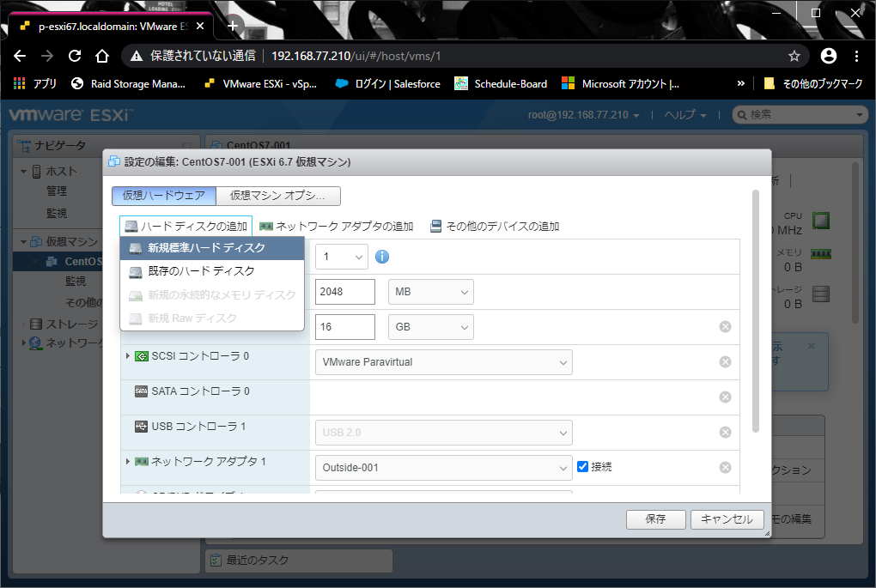Click the disk size field showing 16
The image size is (876, 588).
tap(345, 327)
